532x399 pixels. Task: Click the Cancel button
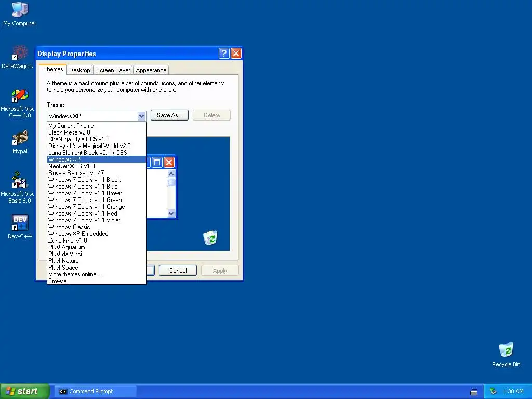tap(178, 270)
